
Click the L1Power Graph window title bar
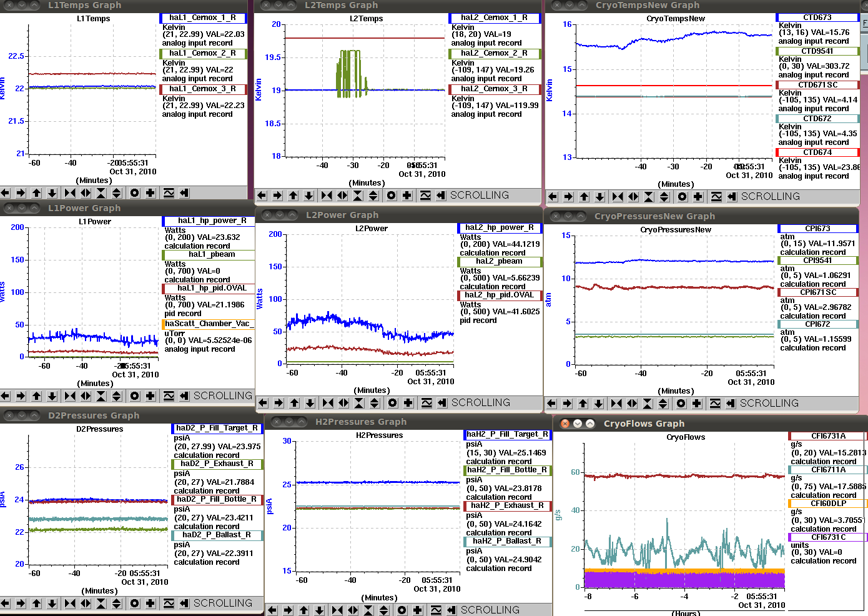[x=127, y=208]
